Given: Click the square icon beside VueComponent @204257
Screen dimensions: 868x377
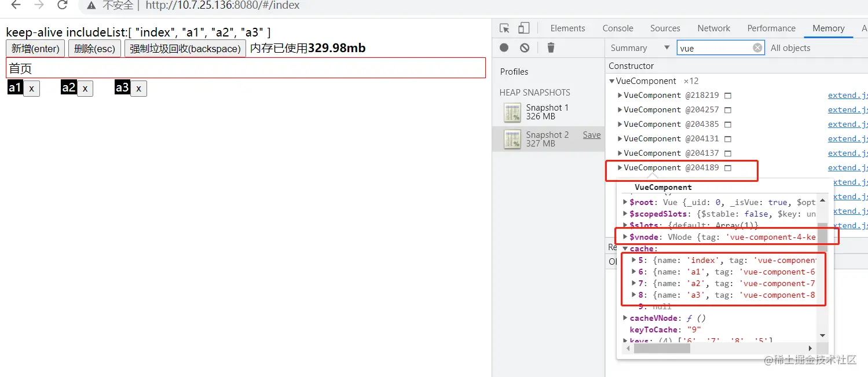Looking at the screenshot, I should tap(728, 110).
